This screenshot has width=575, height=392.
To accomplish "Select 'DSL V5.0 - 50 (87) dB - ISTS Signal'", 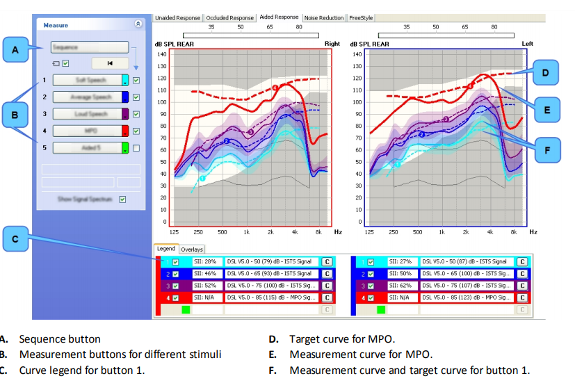I will [x=467, y=262].
